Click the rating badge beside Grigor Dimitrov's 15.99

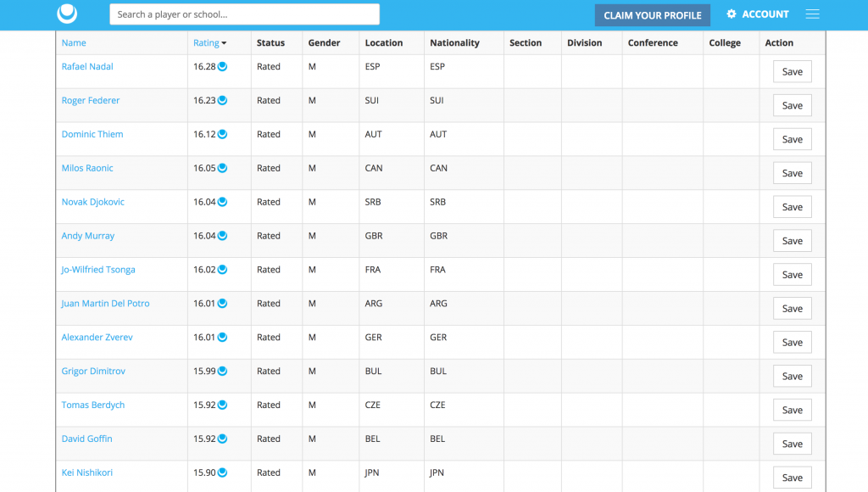point(221,371)
